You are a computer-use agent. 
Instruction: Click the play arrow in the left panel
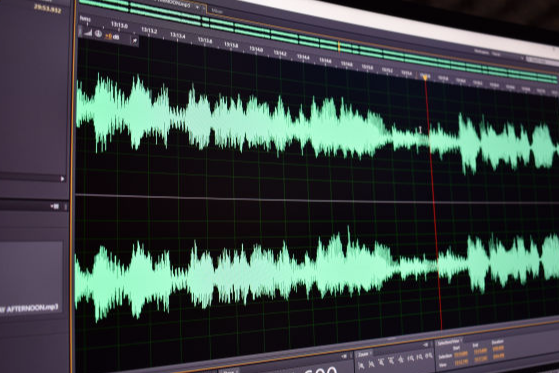pos(62,179)
